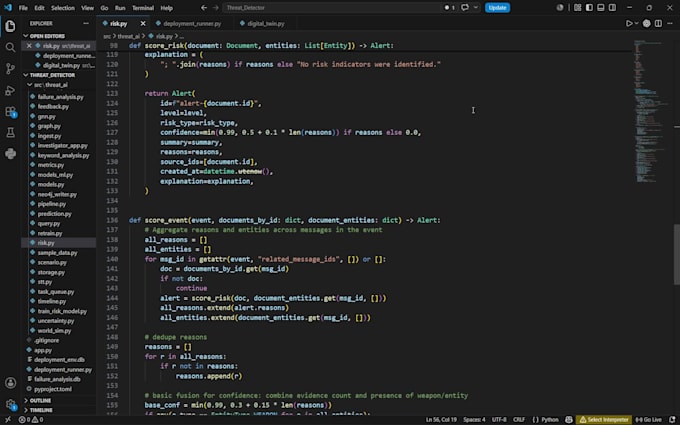
Task: Click the Select Interpreter warning button
Action: (604, 420)
